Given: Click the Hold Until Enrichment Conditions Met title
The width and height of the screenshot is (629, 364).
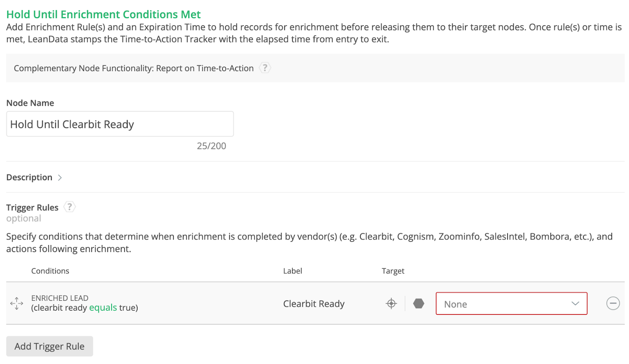Looking at the screenshot, I should [x=103, y=15].
